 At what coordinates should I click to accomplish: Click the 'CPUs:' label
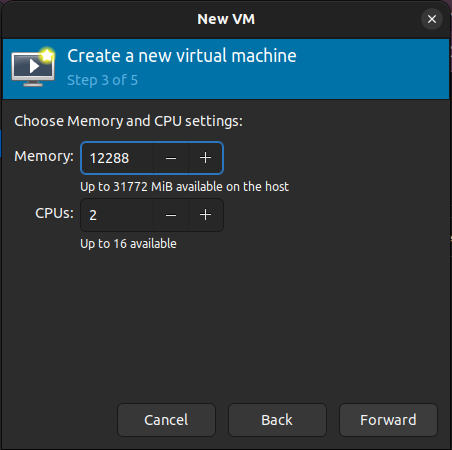pyautogui.click(x=54, y=213)
